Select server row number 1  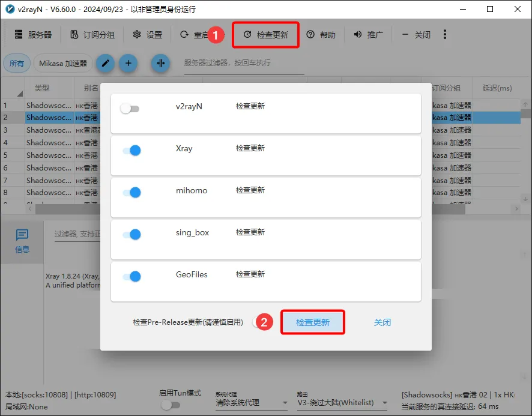5,106
